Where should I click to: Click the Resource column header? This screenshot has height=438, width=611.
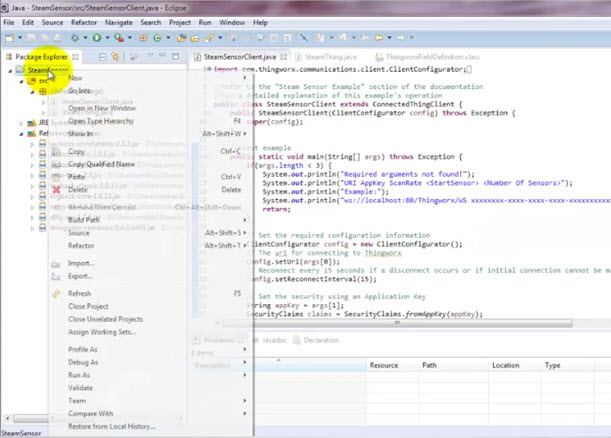pos(385,366)
